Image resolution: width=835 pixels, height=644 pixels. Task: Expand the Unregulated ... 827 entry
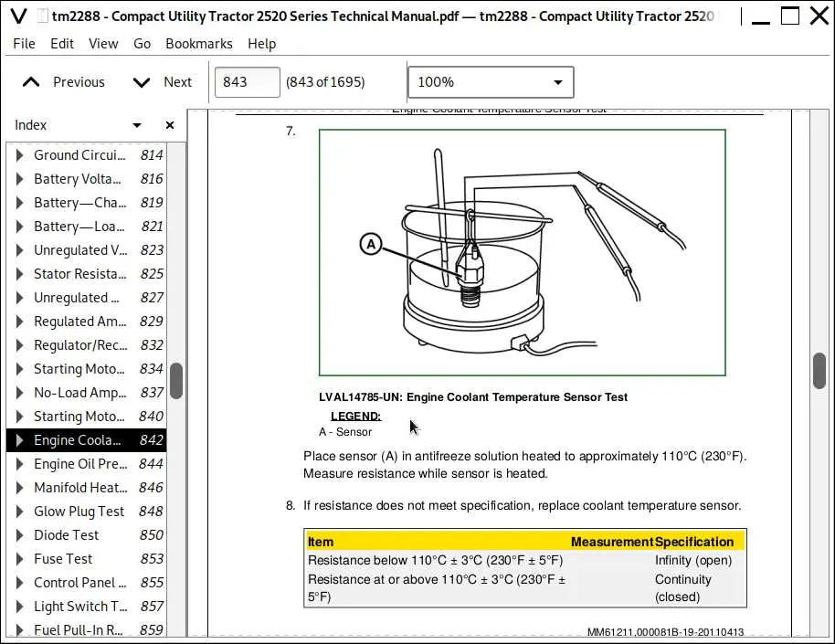20,298
